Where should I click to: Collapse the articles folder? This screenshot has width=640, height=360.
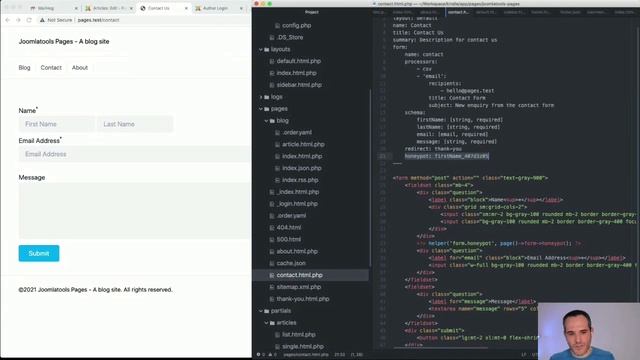click(266, 323)
